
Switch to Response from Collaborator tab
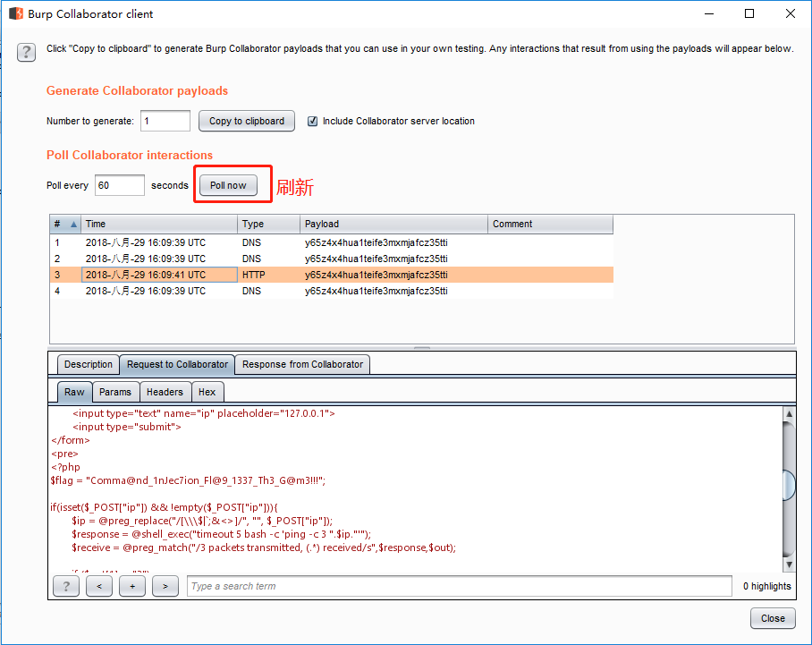pos(302,364)
